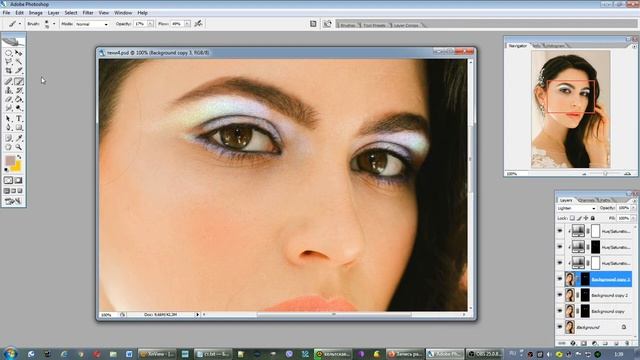640x360 pixels.
Task: Open the layer Opacity slider arrow
Action: pos(633,208)
